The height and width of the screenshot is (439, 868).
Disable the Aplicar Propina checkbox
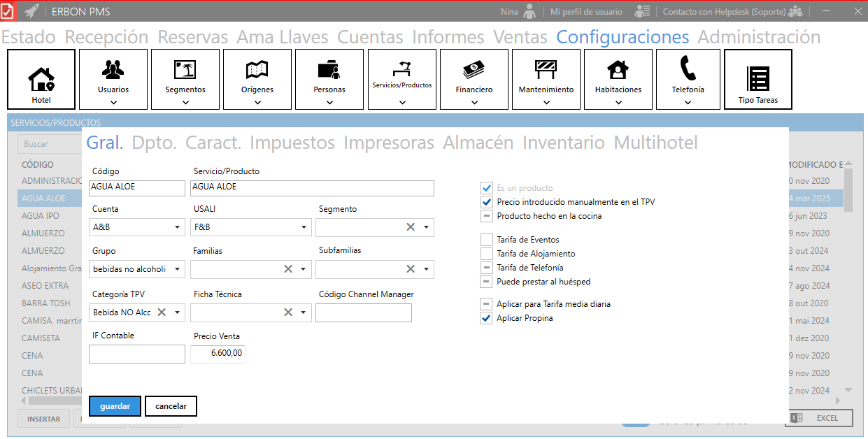487,318
